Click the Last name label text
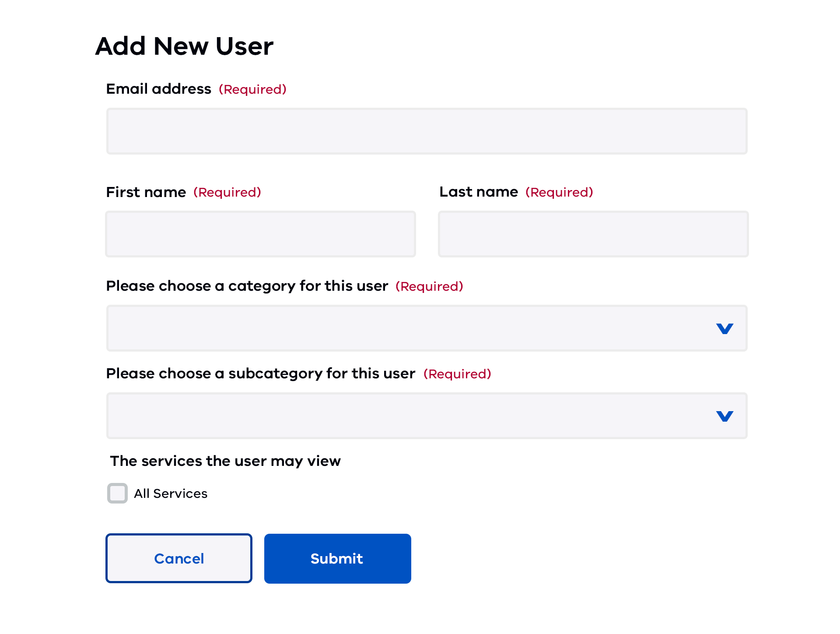Viewport: 840px width, 634px height. tap(479, 192)
